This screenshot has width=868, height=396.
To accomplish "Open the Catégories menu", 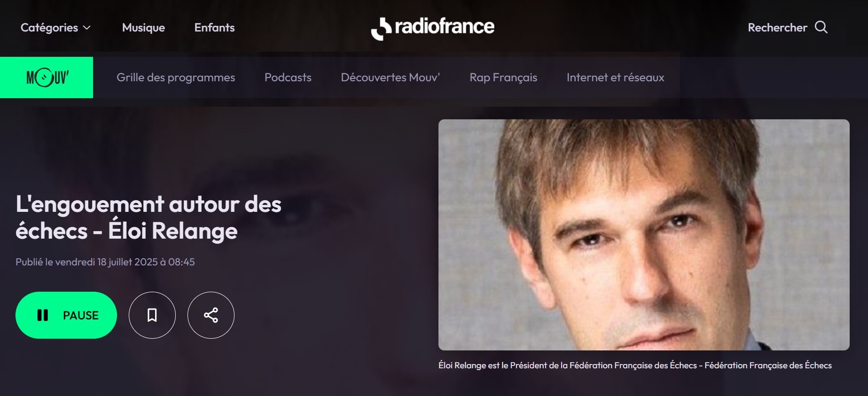I will (55, 28).
